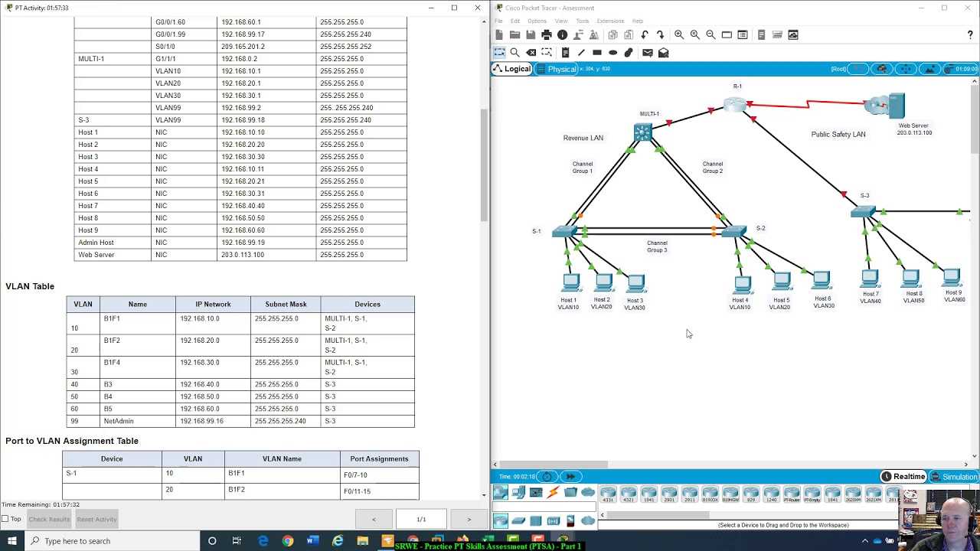Print using the printer toolbar icon
This screenshot has height=551, width=980.
[546, 34]
